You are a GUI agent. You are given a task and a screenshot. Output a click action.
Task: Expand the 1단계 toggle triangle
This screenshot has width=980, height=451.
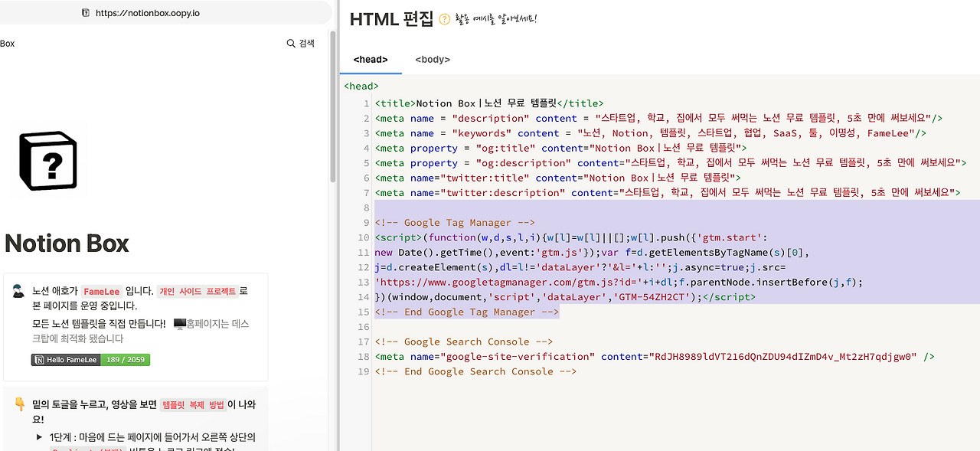tap(39, 437)
